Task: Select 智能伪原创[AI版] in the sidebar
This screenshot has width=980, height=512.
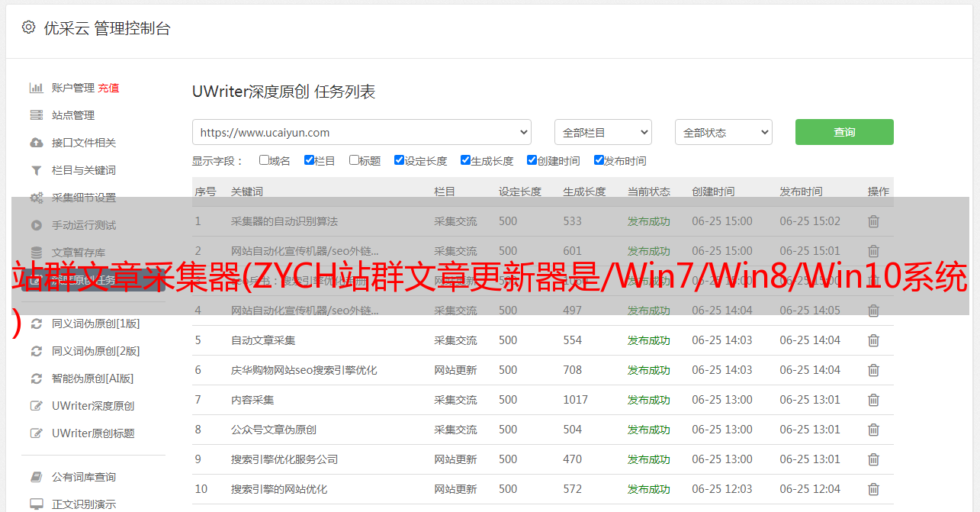Action: [x=92, y=378]
